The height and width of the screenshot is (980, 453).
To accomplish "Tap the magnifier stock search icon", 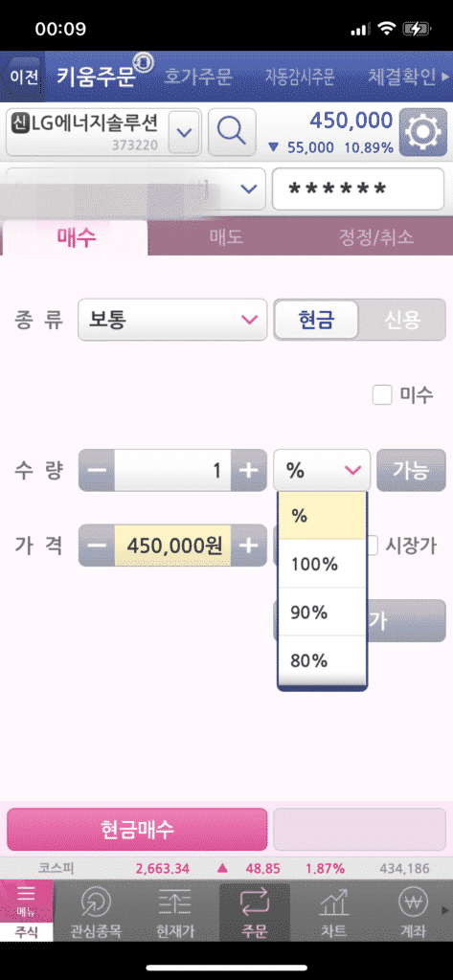I will (232, 132).
